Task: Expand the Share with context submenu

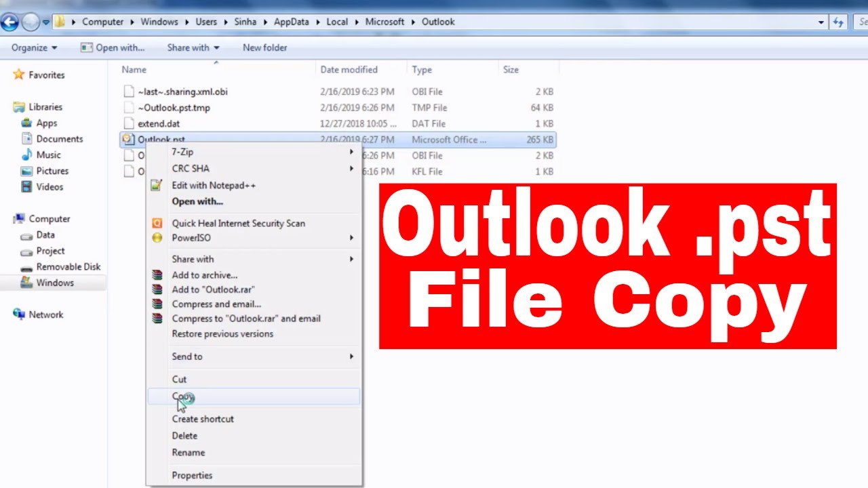Action: coord(351,259)
